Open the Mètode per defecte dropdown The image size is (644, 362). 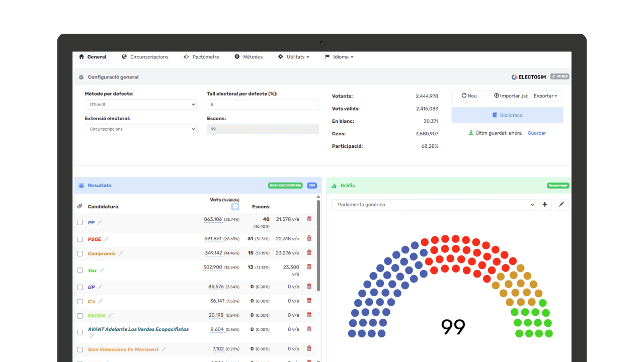tap(140, 105)
